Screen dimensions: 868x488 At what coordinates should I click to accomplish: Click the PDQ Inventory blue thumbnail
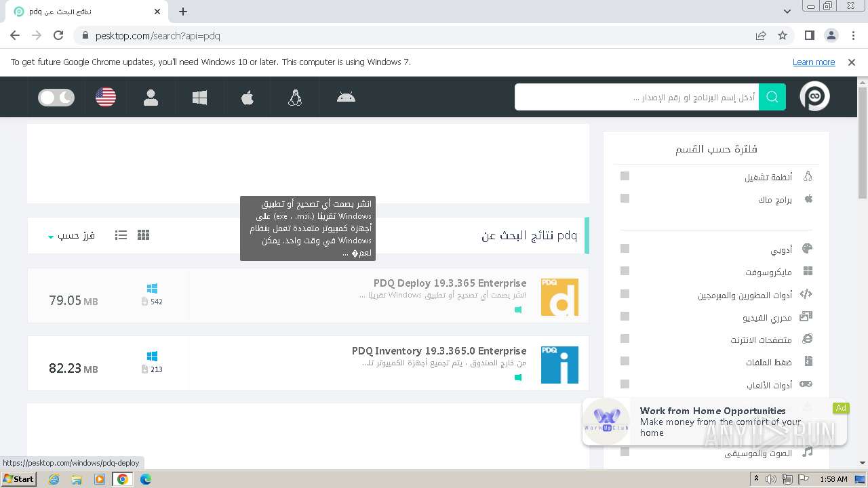click(559, 365)
